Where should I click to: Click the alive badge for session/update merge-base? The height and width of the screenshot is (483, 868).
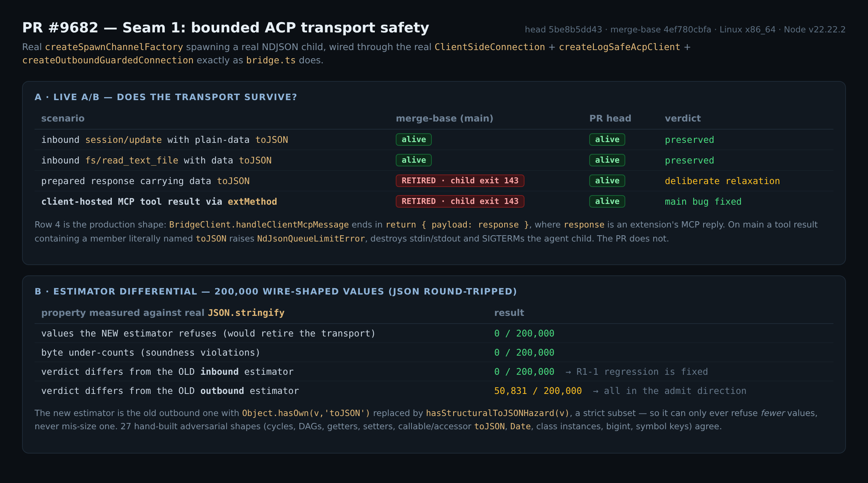point(414,140)
